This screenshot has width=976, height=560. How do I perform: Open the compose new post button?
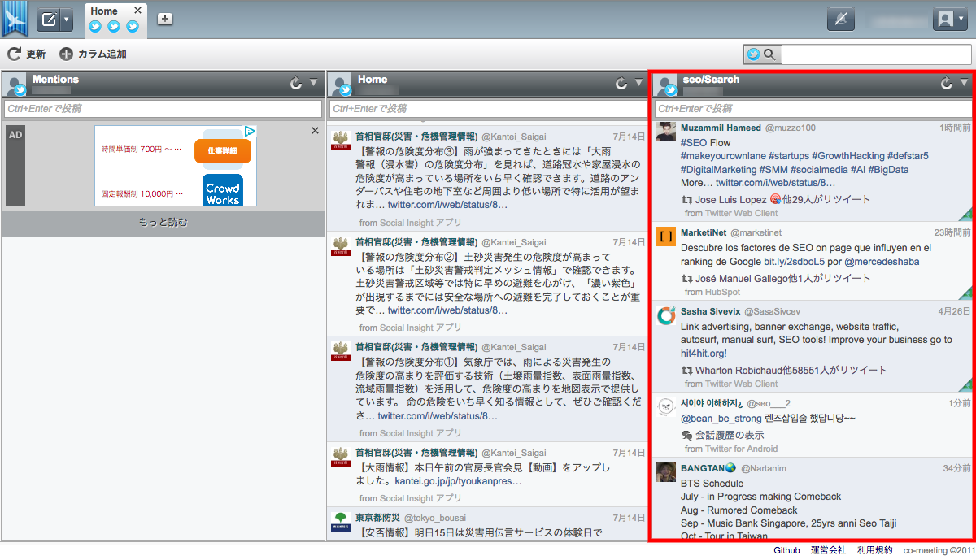48,20
